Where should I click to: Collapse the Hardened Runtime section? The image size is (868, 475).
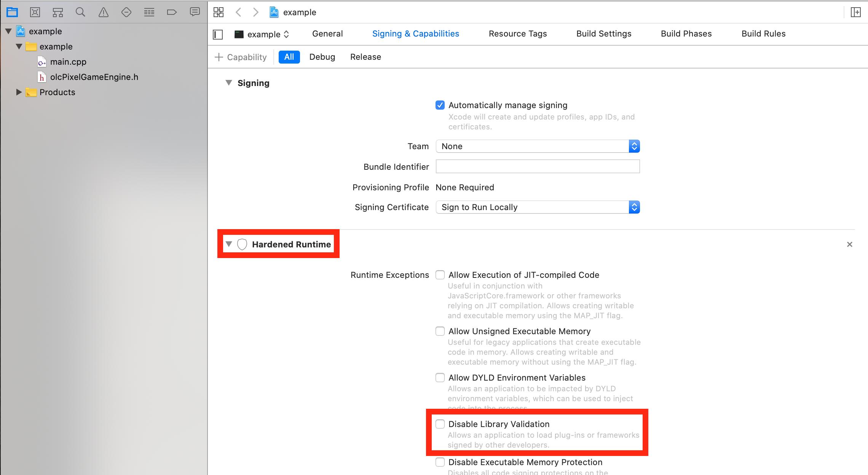[x=228, y=244]
